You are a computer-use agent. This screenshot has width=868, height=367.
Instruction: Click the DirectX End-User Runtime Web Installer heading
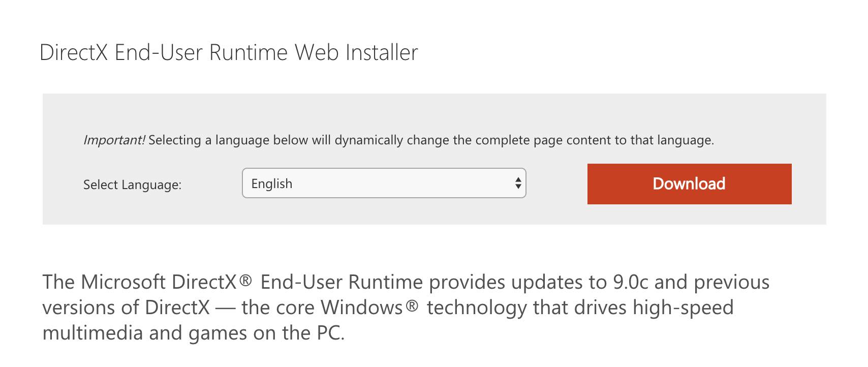(x=229, y=52)
